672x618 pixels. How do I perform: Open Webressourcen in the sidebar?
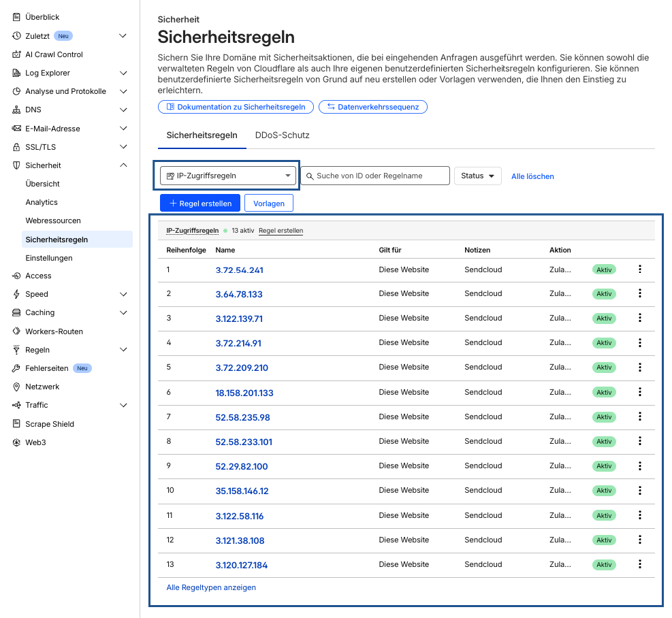point(53,221)
